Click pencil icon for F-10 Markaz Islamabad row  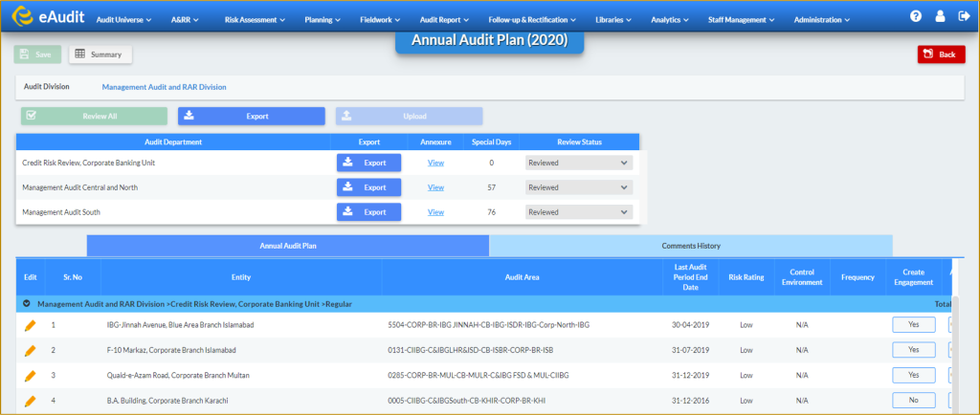30,351
